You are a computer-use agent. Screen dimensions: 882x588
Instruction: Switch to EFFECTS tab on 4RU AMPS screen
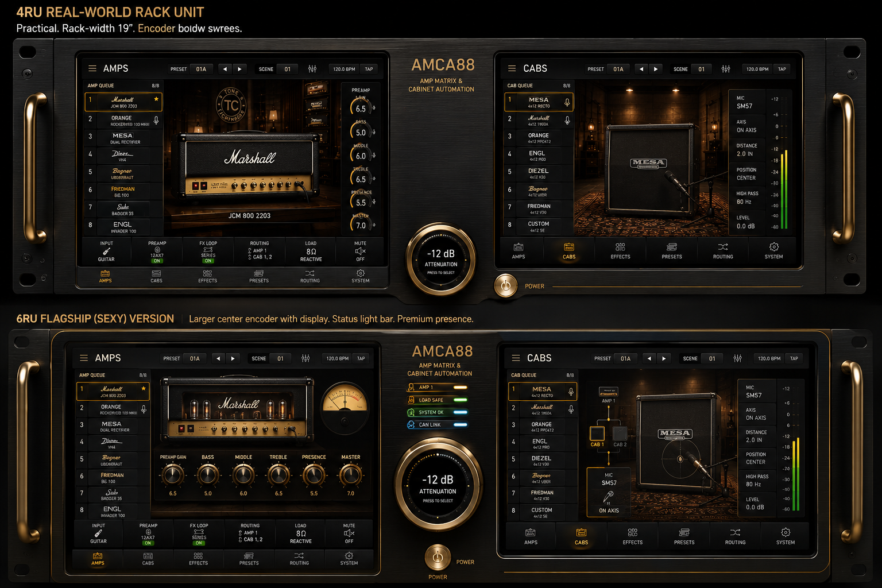coord(207,276)
